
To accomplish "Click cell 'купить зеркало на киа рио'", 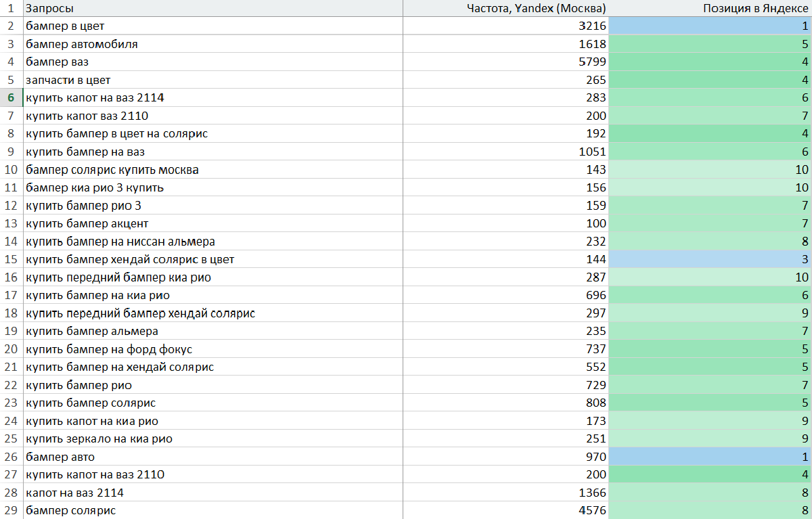I will tap(213, 438).
